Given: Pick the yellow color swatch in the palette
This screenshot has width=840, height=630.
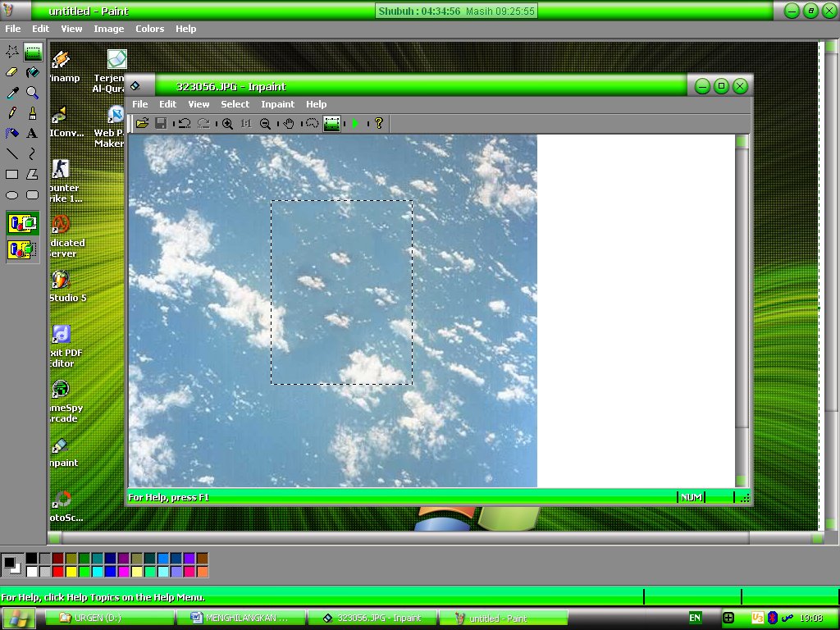Looking at the screenshot, I should pos(71,572).
